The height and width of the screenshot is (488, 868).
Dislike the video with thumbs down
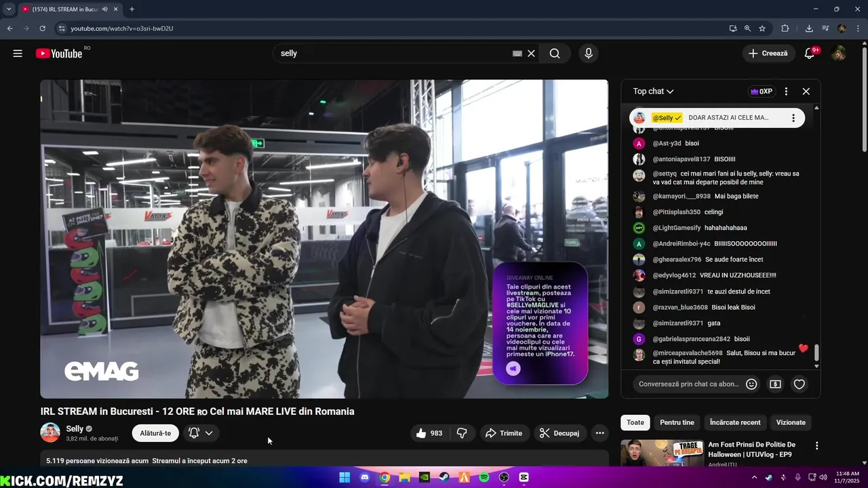(x=462, y=433)
